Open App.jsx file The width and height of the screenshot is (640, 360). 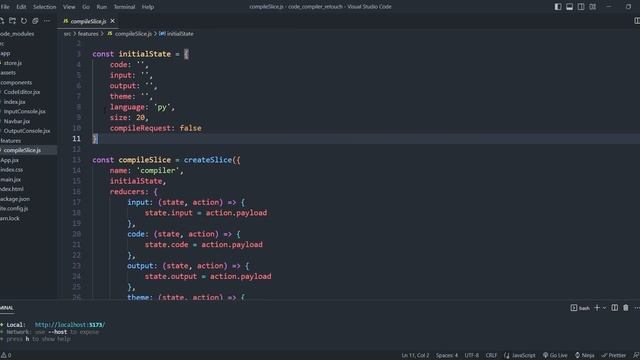pos(9,160)
